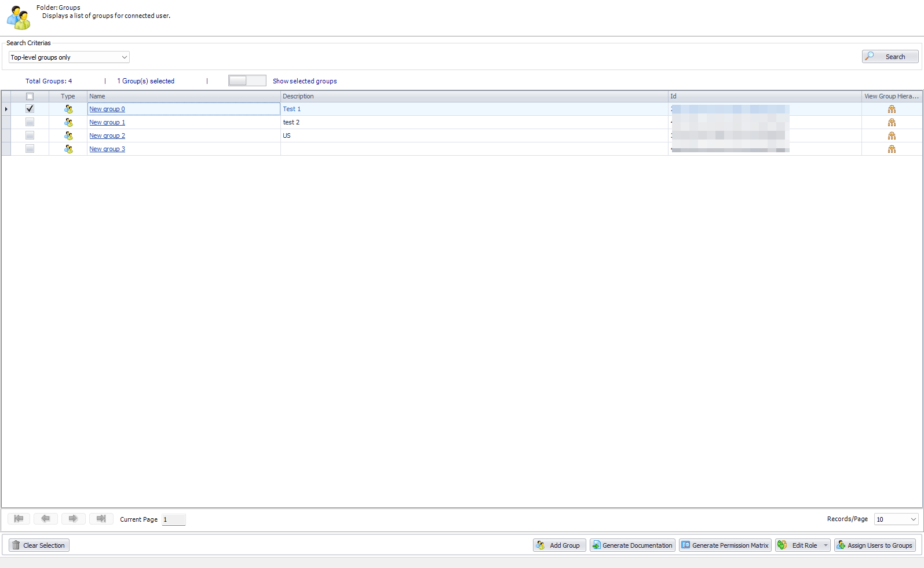Go to the first page of results

[19, 519]
